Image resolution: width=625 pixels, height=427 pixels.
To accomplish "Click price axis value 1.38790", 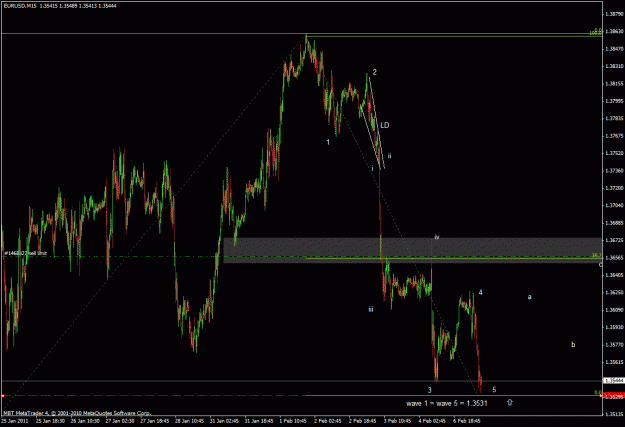I will 614,14.
